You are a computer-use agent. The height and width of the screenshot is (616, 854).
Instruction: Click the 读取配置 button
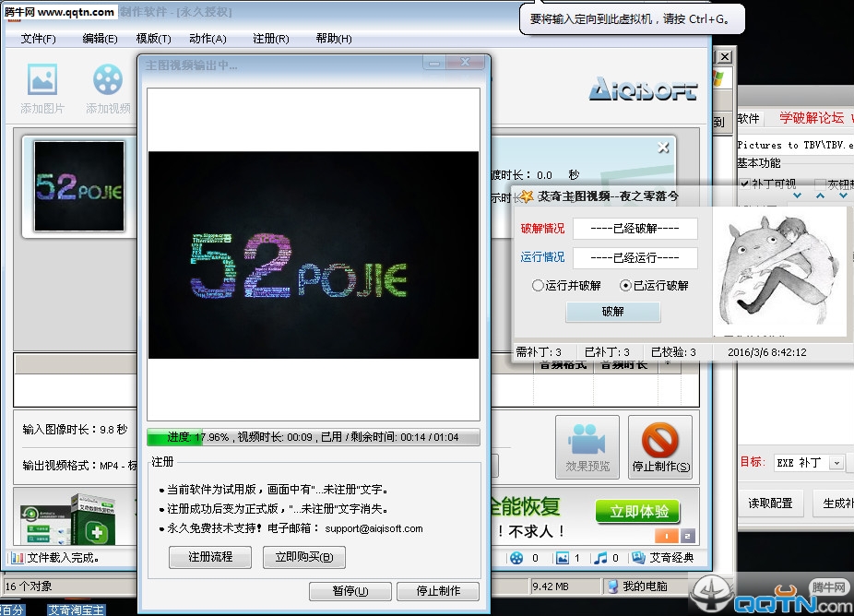pos(770,503)
